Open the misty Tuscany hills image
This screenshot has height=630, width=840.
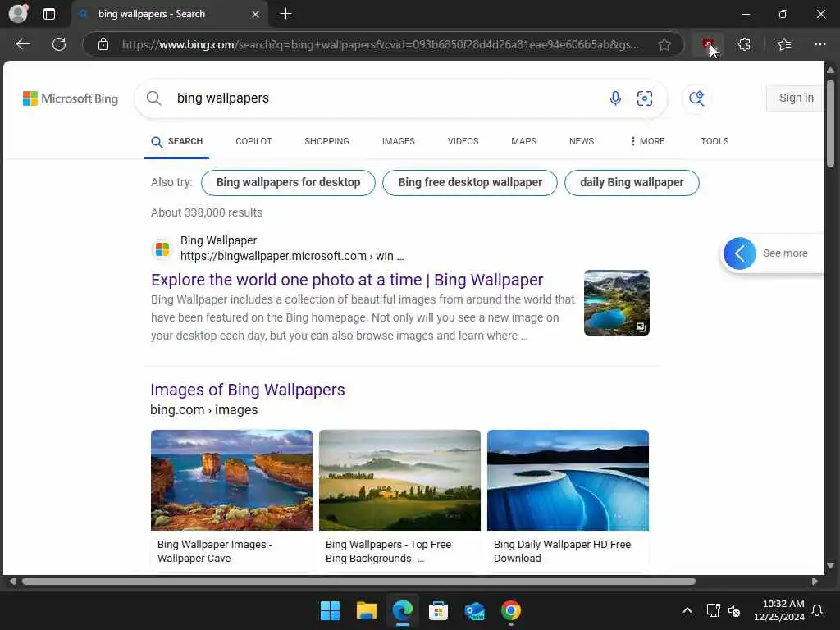399,480
